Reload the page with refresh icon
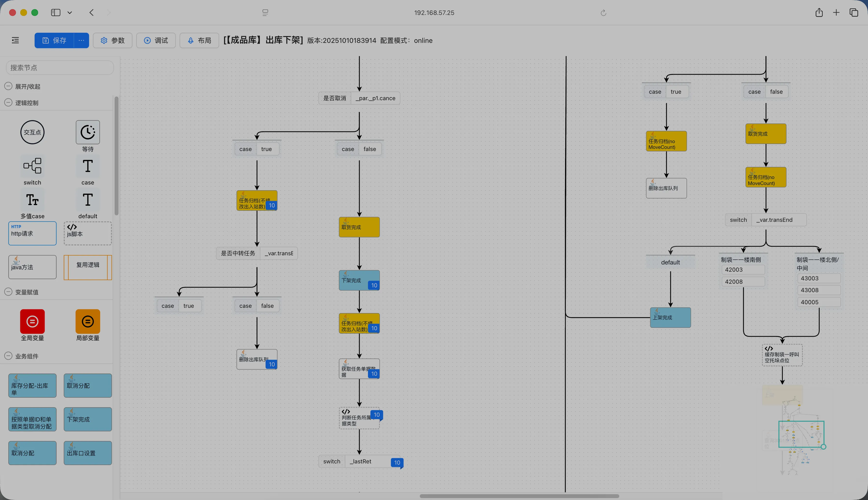This screenshot has width=868, height=500. click(603, 13)
